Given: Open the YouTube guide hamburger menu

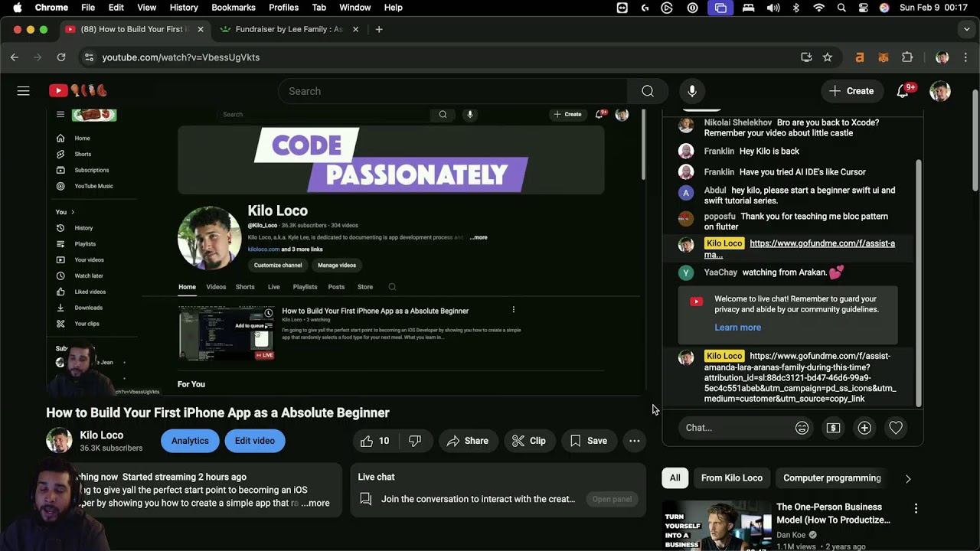Looking at the screenshot, I should tap(24, 91).
